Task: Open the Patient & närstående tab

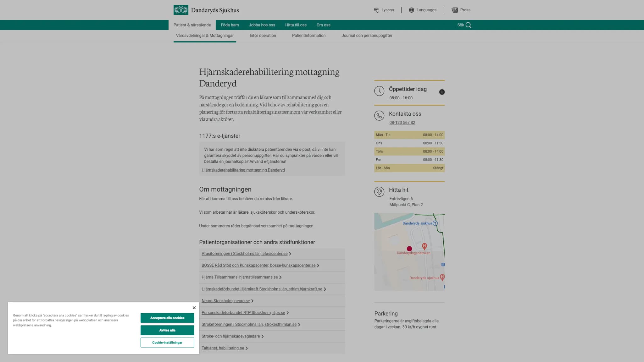Action: pyautogui.click(x=192, y=25)
